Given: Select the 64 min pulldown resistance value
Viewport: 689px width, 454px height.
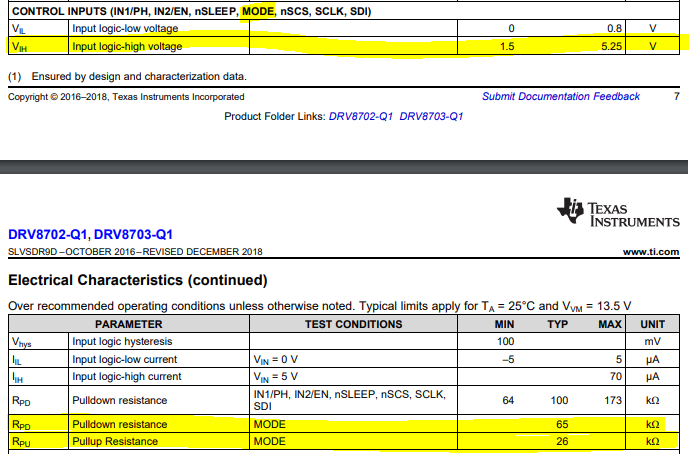Looking at the screenshot, I should coord(508,400).
